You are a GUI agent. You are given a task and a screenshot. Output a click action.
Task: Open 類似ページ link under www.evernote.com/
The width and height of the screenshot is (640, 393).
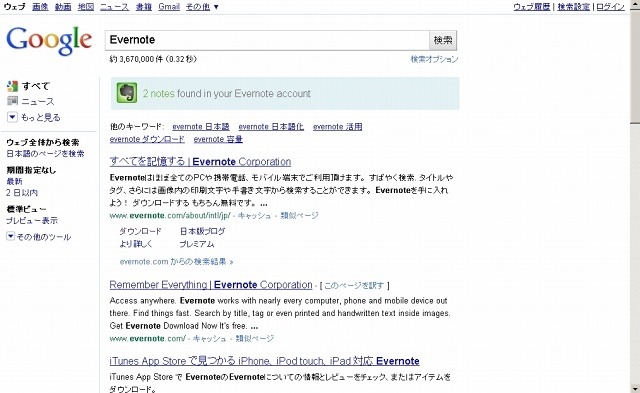pos(255,338)
